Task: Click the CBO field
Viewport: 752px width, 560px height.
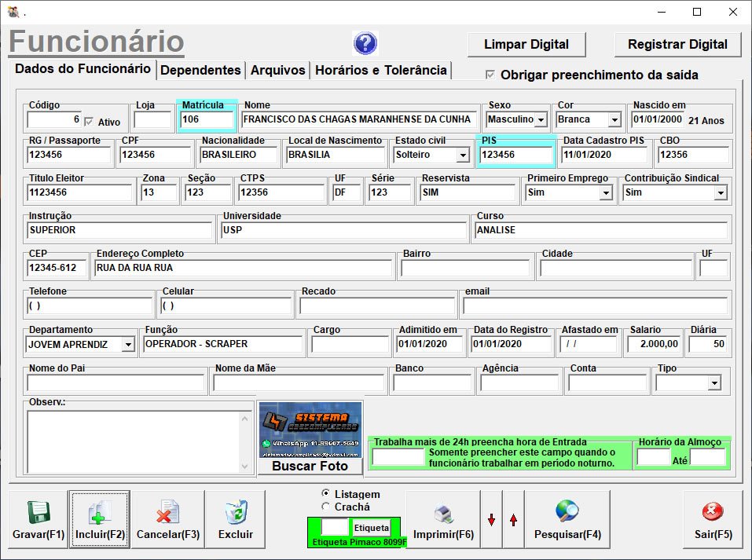Action: pos(693,155)
